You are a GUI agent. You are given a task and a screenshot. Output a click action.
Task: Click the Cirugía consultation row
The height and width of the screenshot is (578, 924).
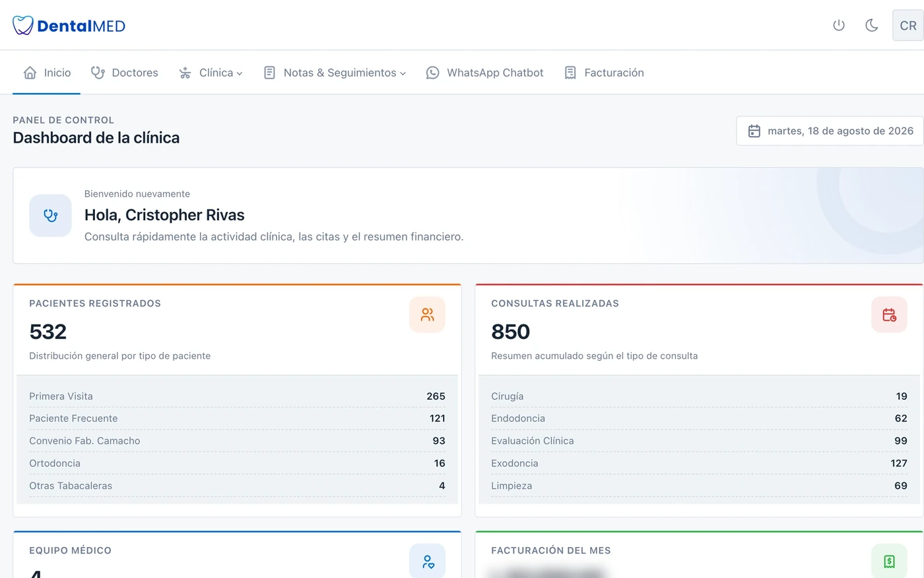699,396
